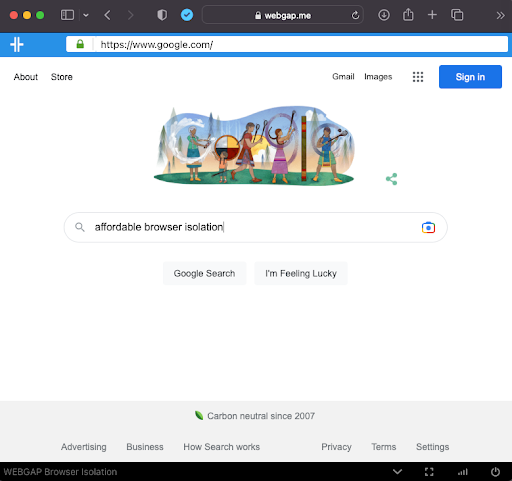The image size is (512, 481).
Task: Open the privacy shield report
Action: 162,15
